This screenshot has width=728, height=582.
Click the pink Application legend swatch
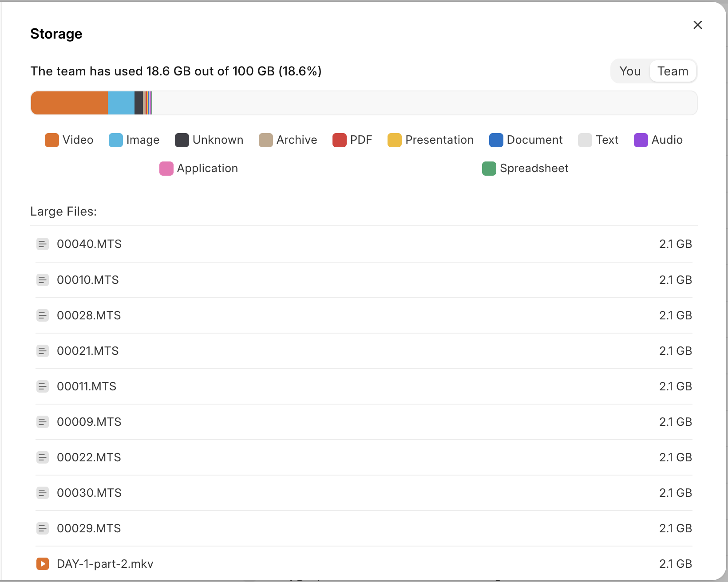point(166,169)
